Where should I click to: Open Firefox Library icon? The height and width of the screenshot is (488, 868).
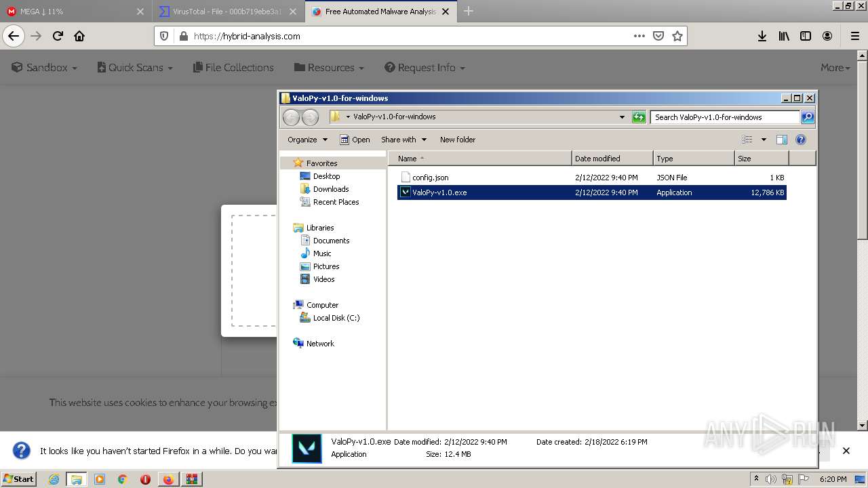[x=784, y=36]
